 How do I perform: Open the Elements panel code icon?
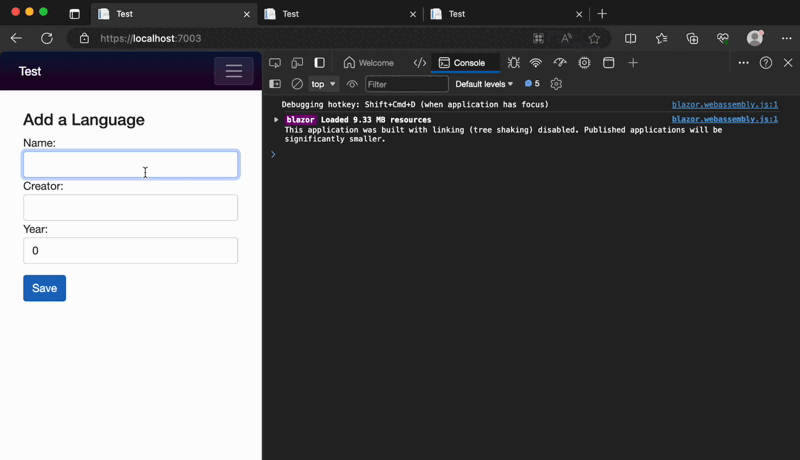click(x=420, y=63)
